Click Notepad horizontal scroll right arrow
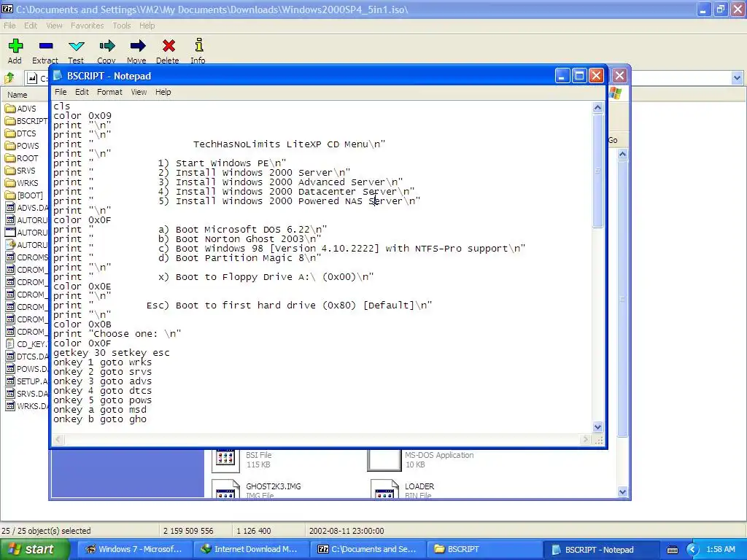747x560 pixels. 586,440
